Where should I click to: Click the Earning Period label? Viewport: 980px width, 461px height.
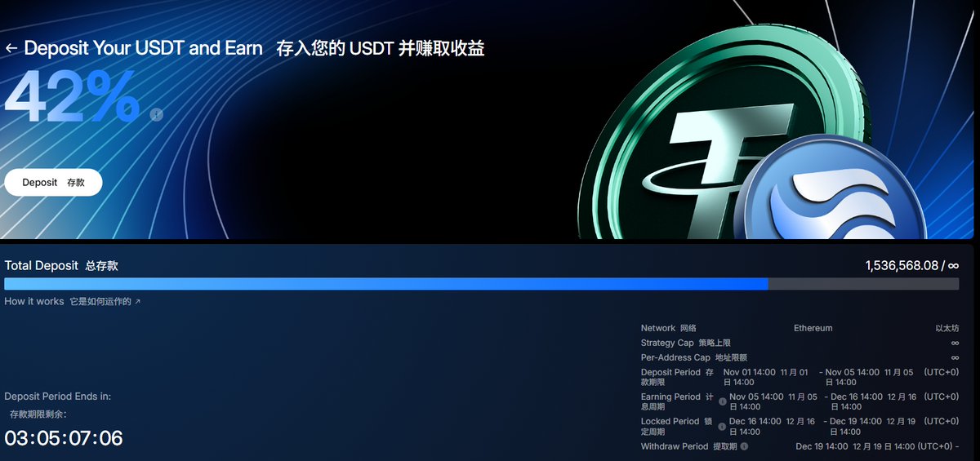click(x=677, y=401)
